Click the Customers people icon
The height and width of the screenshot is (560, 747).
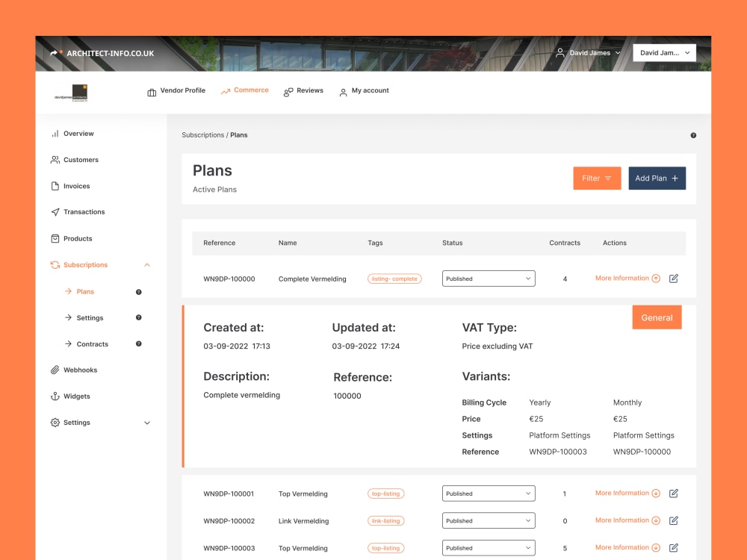click(55, 160)
